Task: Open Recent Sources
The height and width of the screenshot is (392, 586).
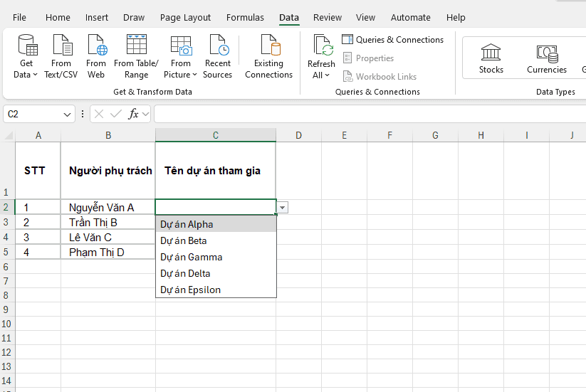Action: tap(217, 57)
